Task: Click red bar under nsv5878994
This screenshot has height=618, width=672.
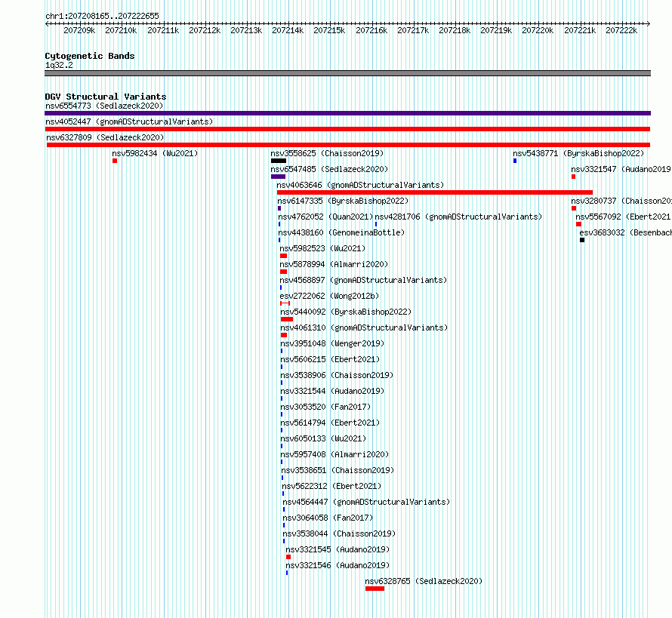Action: coord(283,272)
